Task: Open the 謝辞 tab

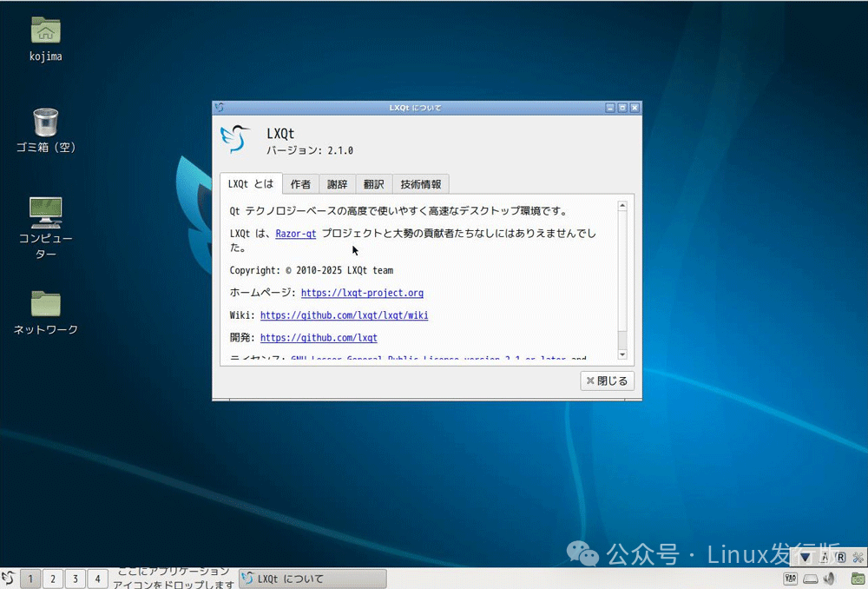Action: [337, 183]
